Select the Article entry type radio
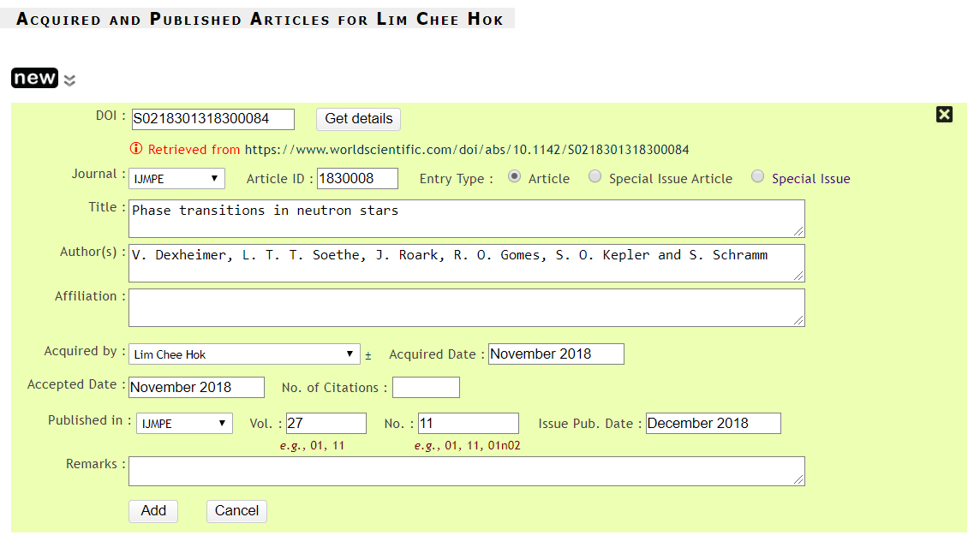 pos(514,177)
